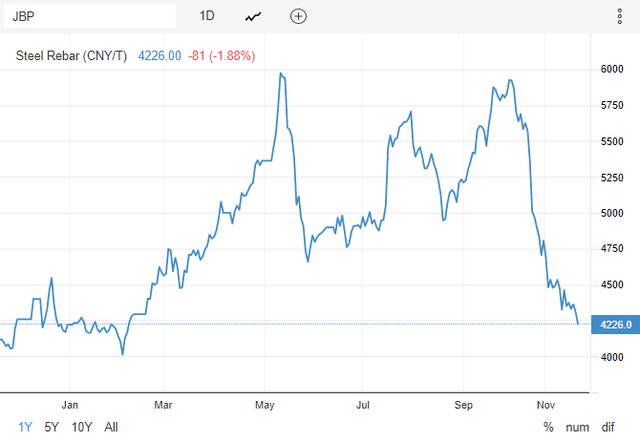Click the Steel Rebar (CNY/T) legend label

click(x=71, y=56)
